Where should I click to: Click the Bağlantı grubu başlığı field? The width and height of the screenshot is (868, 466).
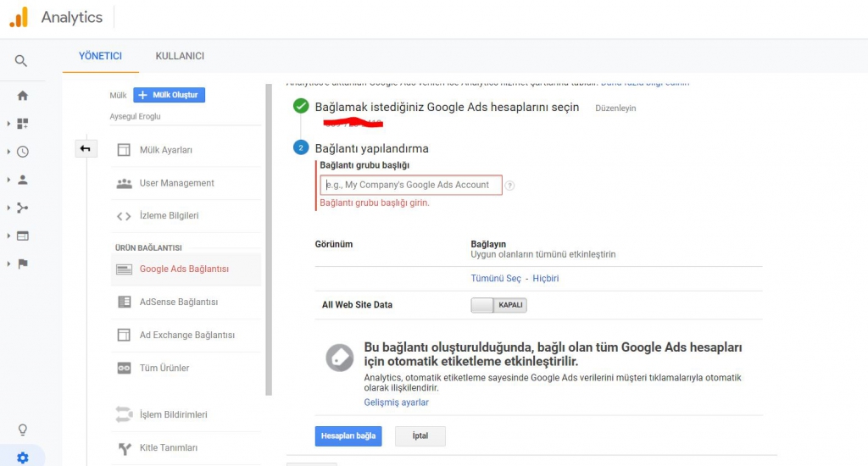pos(411,185)
